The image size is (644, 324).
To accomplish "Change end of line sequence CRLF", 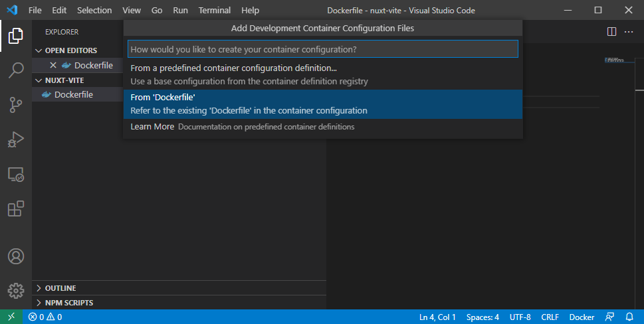I will click(550, 317).
